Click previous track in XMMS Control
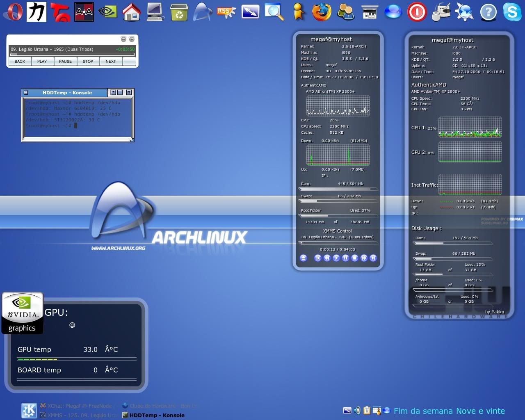The width and height of the screenshot is (525, 420). pos(317,258)
